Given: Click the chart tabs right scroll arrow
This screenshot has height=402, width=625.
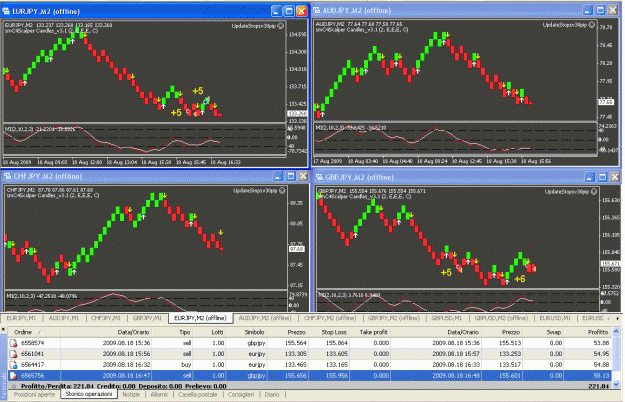Looking at the screenshot, I should [x=618, y=318].
